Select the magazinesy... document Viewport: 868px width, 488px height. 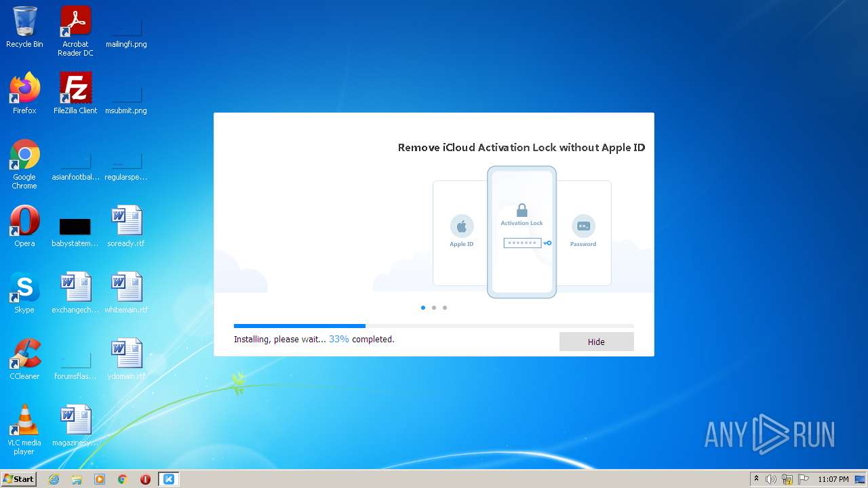[75, 426]
